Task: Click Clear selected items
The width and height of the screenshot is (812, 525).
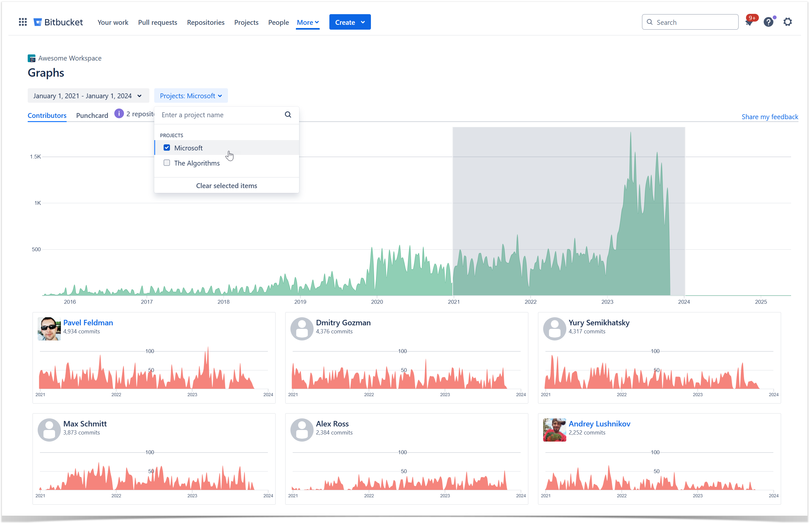Action: pyautogui.click(x=226, y=186)
